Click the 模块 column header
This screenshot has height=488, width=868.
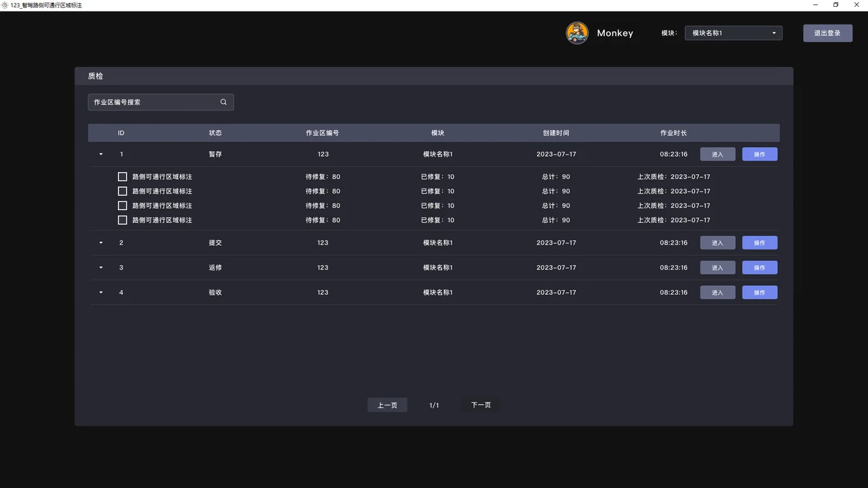pyautogui.click(x=438, y=133)
